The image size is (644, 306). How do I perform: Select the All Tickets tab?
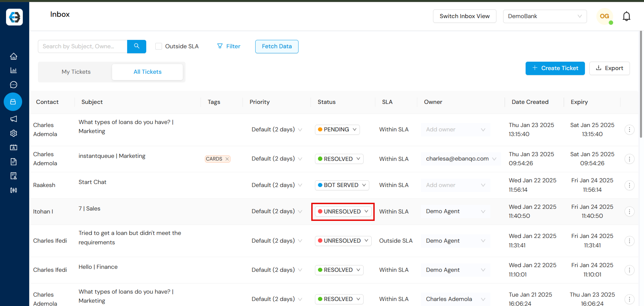[147, 71]
